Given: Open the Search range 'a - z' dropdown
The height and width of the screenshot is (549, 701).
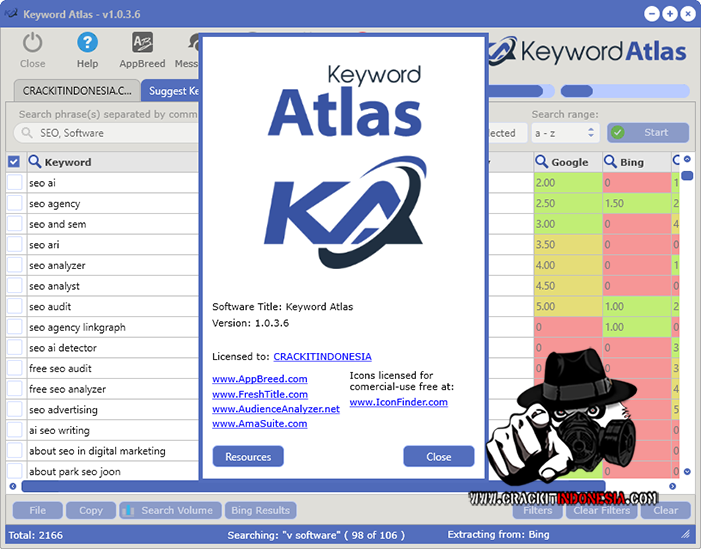Looking at the screenshot, I should (x=564, y=132).
